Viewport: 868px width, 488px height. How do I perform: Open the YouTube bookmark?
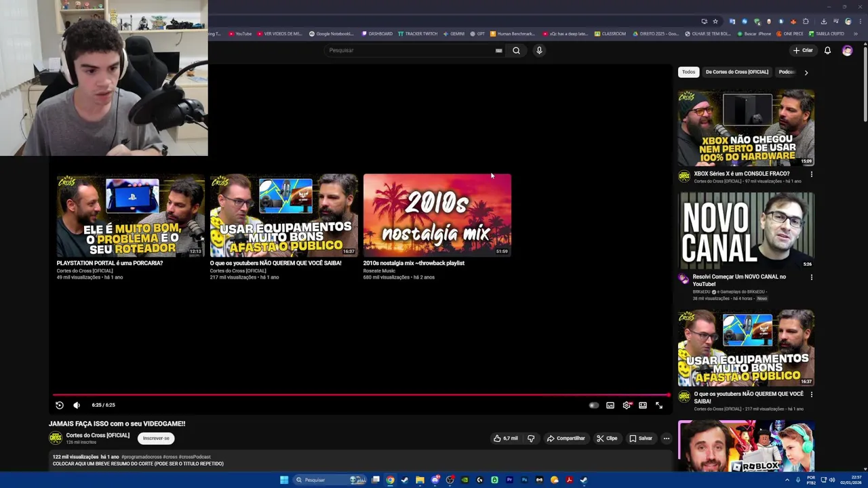click(x=240, y=34)
